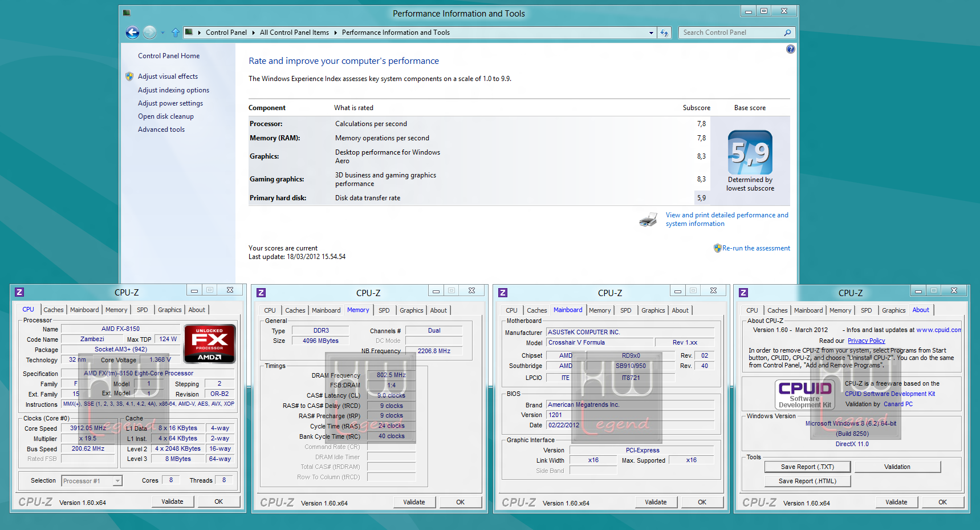This screenshot has height=530, width=980.
Task: Click OK in the Memory CPU-Z window
Action: point(460,502)
